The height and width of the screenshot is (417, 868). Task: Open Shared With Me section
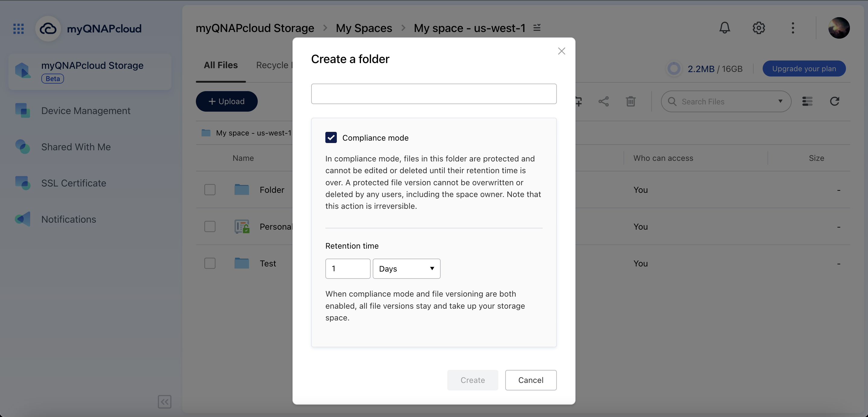click(76, 147)
